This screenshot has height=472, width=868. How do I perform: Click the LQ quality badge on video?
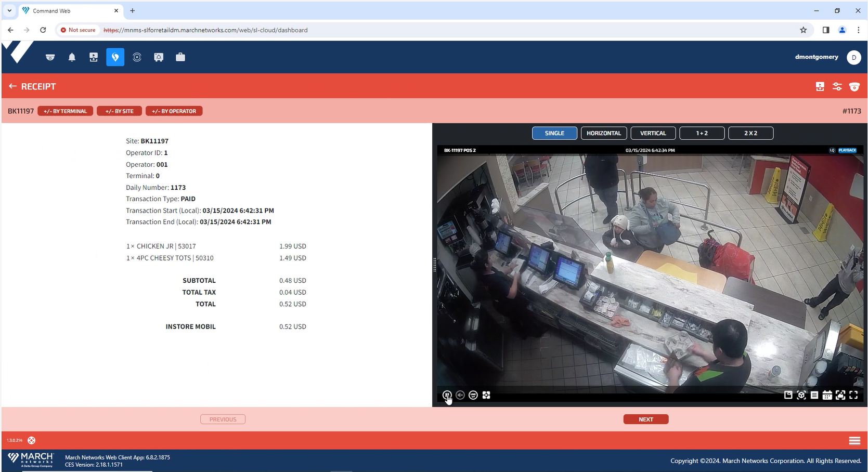point(832,150)
